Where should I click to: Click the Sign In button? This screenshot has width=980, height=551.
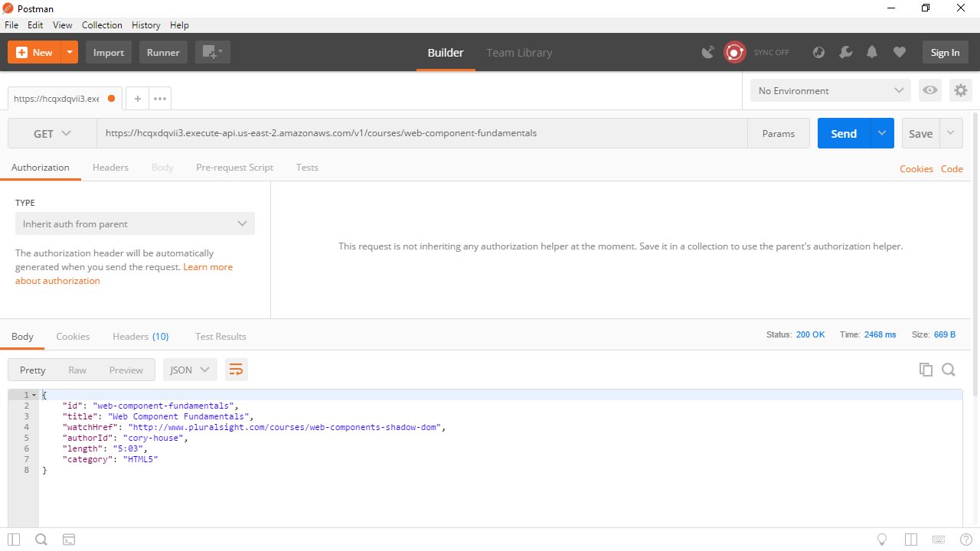click(x=945, y=52)
